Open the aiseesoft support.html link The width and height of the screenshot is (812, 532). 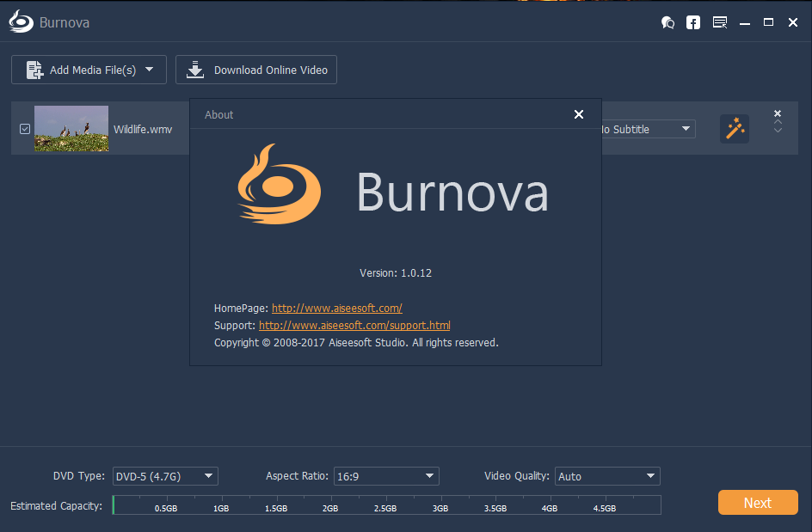point(354,325)
